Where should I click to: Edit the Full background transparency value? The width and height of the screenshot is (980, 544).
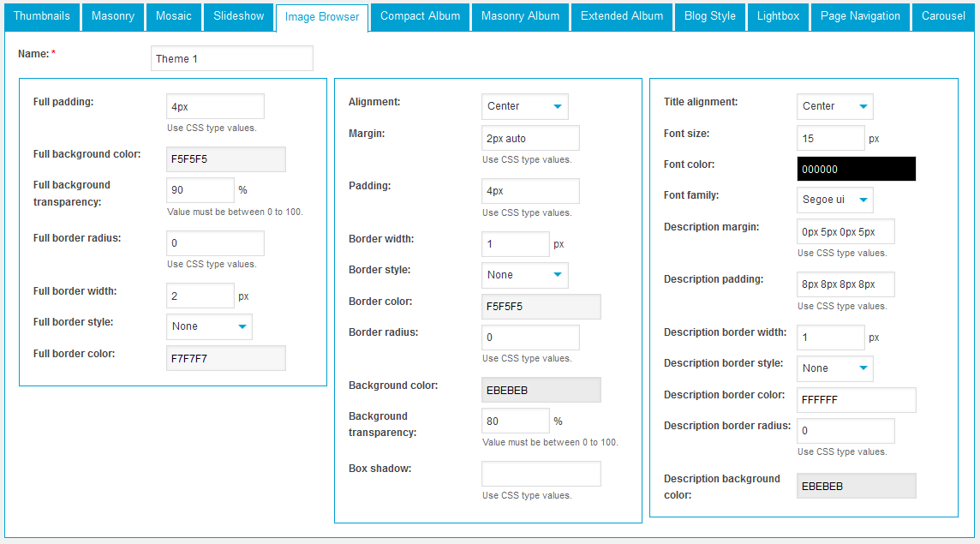[x=200, y=190]
